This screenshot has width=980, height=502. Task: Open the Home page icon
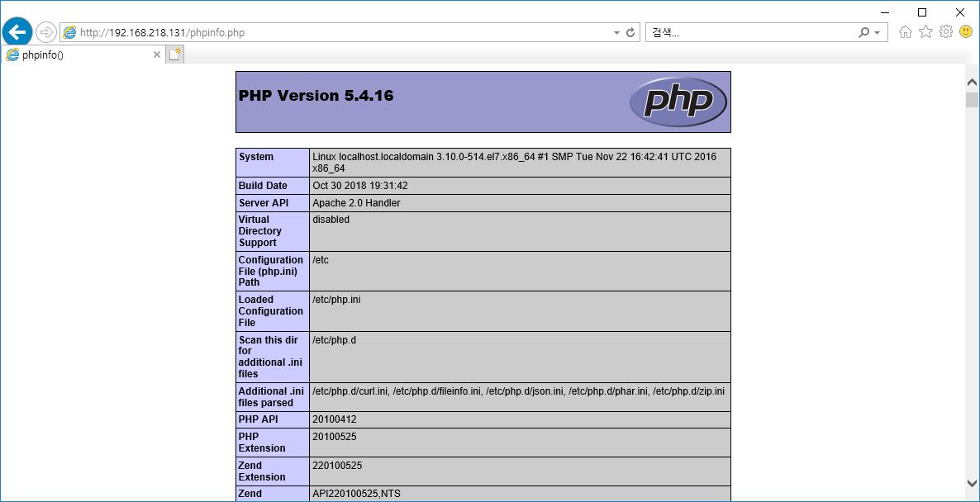click(905, 32)
